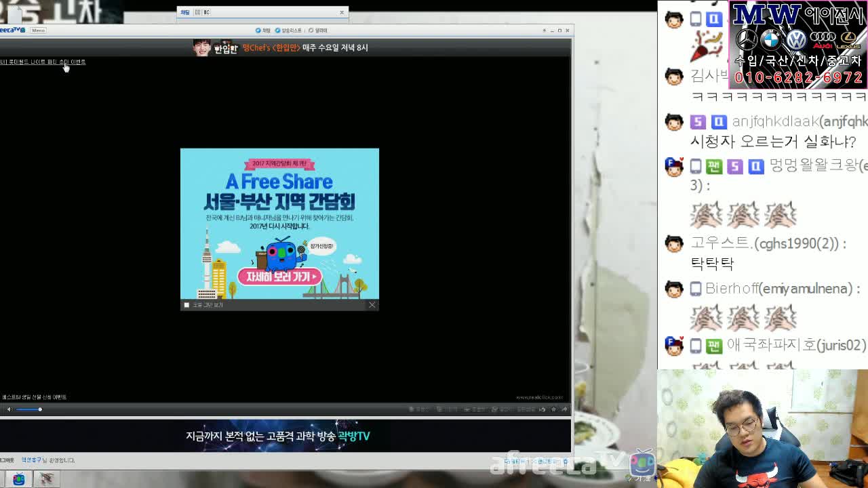The height and width of the screenshot is (488, 868).
Task: Mute the broadcast audio speaker icon
Action: click(x=8, y=409)
